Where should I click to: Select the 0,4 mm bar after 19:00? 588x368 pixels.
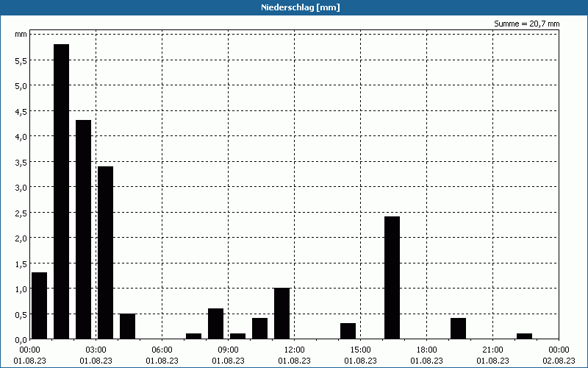click(458, 328)
